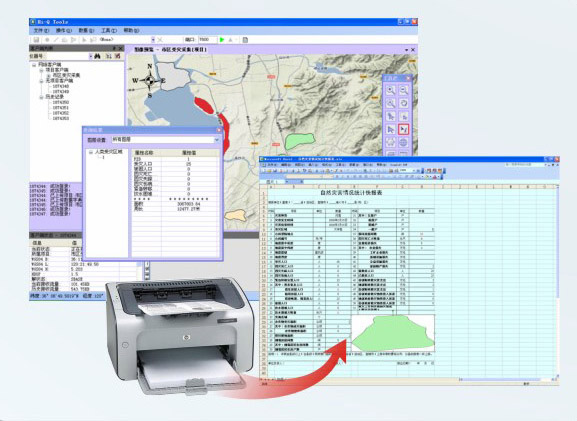Open the Tools (T) menu

[x=109, y=31]
